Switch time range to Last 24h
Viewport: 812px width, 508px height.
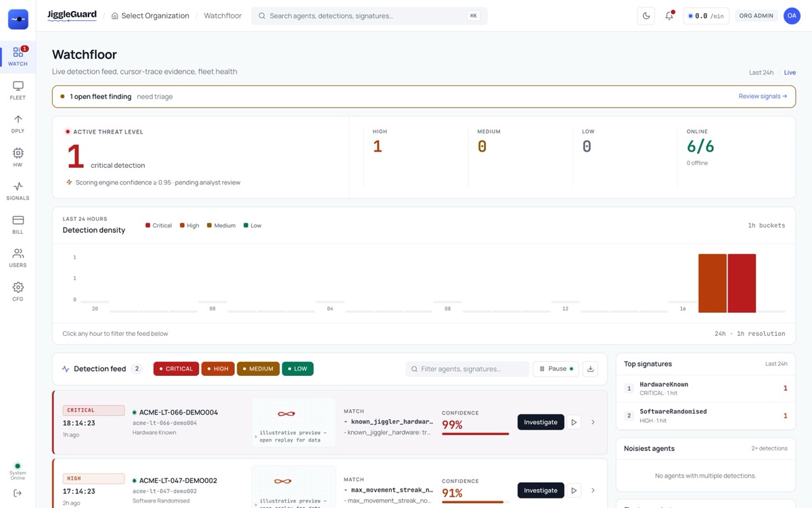761,72
